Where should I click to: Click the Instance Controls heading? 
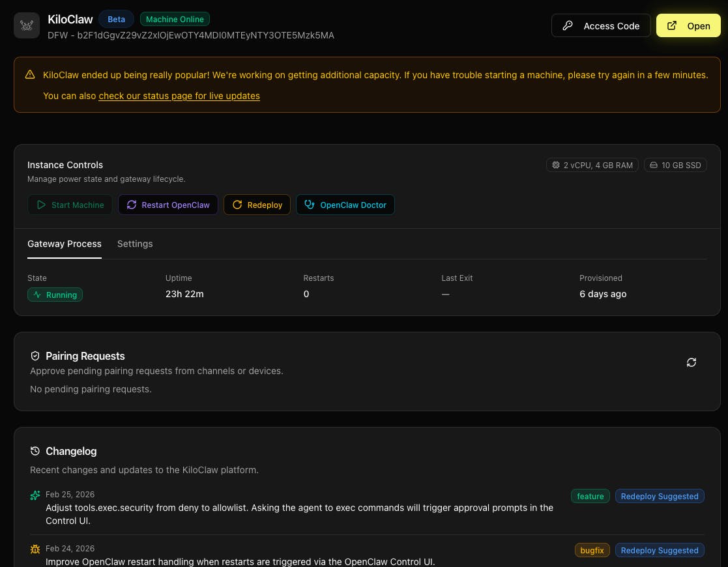65,165
